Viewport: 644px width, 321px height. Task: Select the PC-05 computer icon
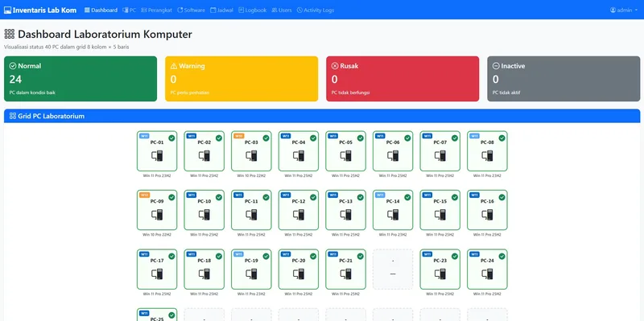point(346,155)
